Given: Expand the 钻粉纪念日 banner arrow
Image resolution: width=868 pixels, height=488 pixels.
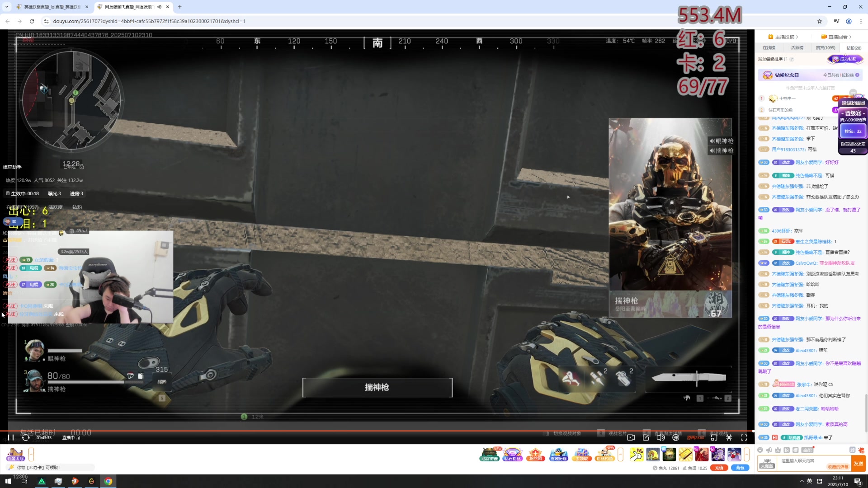Looking at the screenshot, I should coord(857,75).
